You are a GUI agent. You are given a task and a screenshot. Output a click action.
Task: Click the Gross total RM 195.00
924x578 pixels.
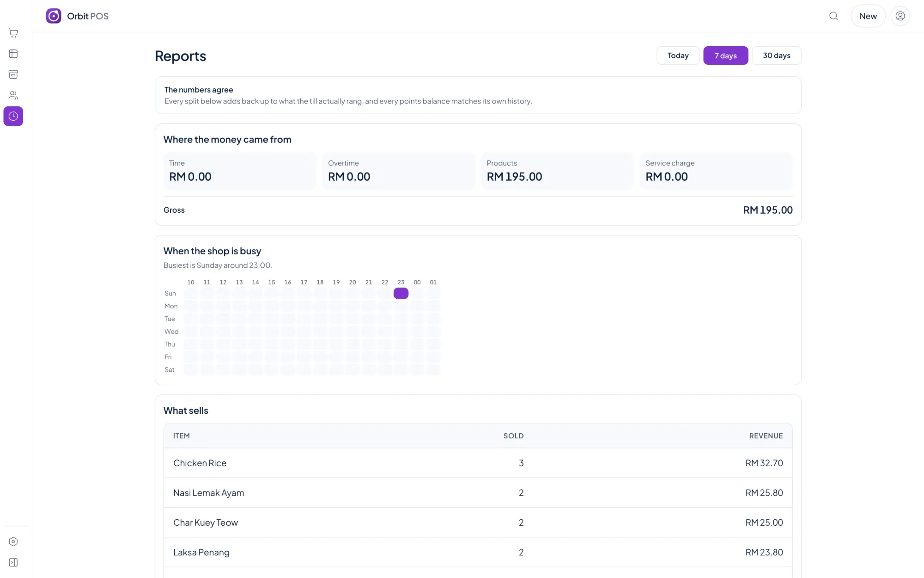(767, 210)
